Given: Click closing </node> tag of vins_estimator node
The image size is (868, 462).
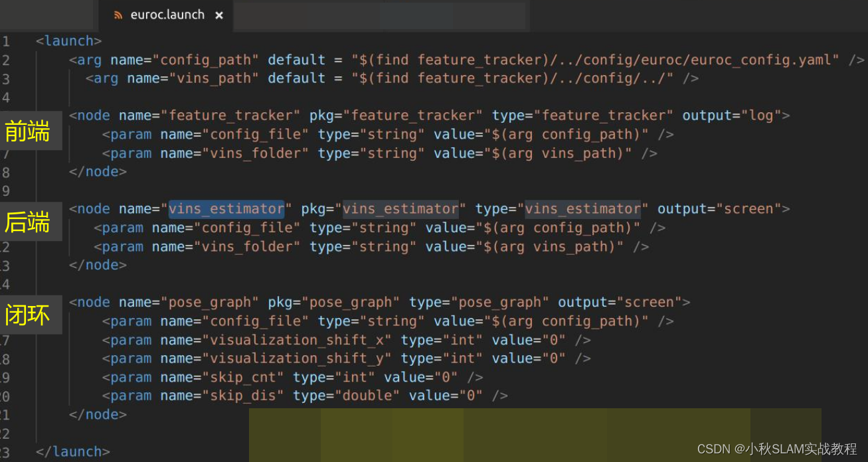Looking at the screenshot, I should (98, 265).
